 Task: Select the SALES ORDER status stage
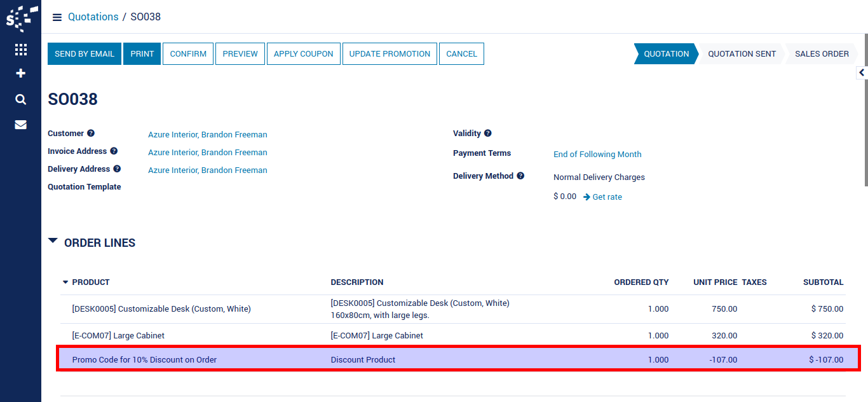pyautogui.click(x=821, y=54)
